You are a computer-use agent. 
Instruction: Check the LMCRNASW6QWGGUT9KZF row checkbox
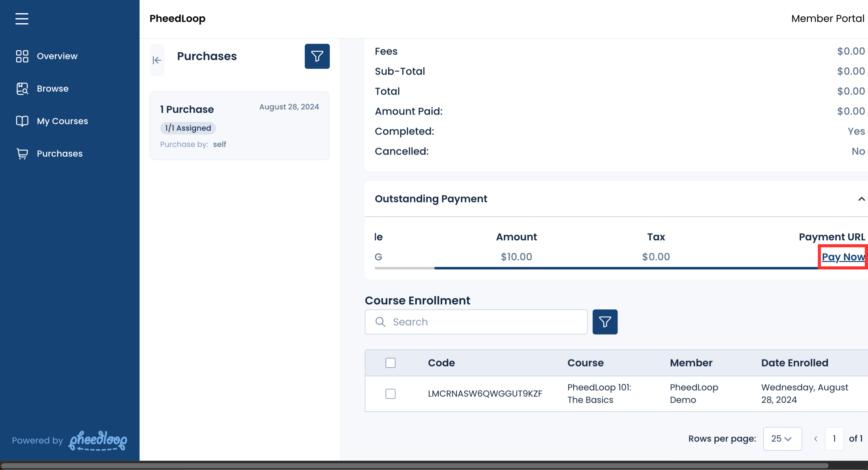click(x=390, y=394)
